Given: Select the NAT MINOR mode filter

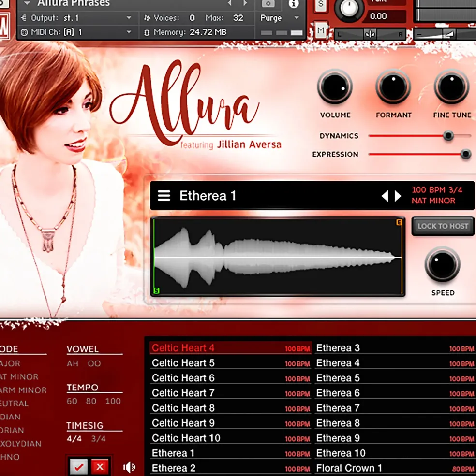Looking at the screenshot, I should click(19, 377).
